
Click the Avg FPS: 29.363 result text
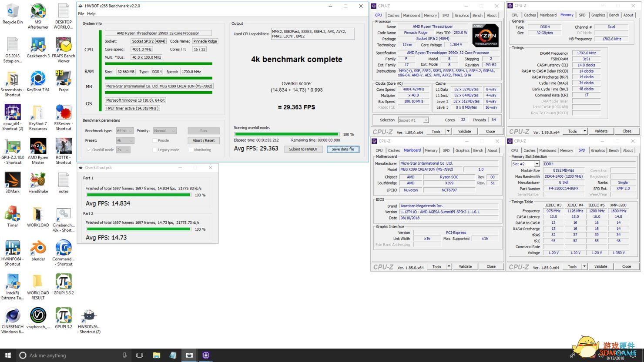pos(256,149)
